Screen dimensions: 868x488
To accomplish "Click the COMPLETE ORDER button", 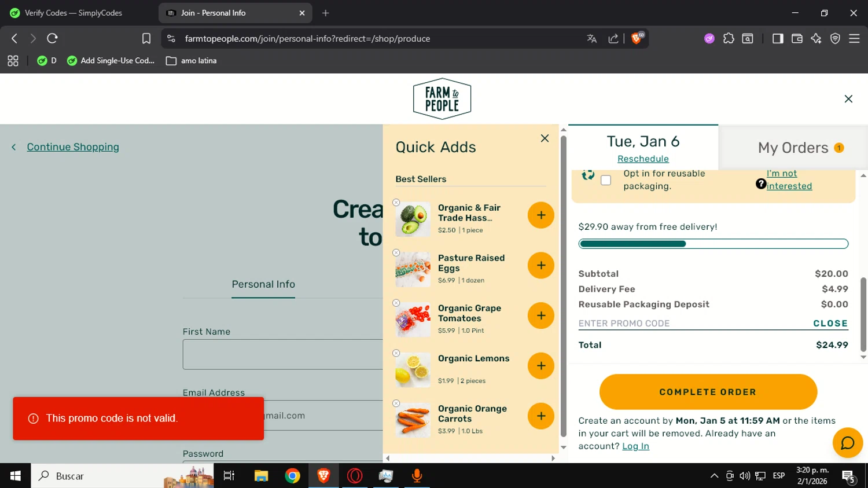I will [708, 392].
